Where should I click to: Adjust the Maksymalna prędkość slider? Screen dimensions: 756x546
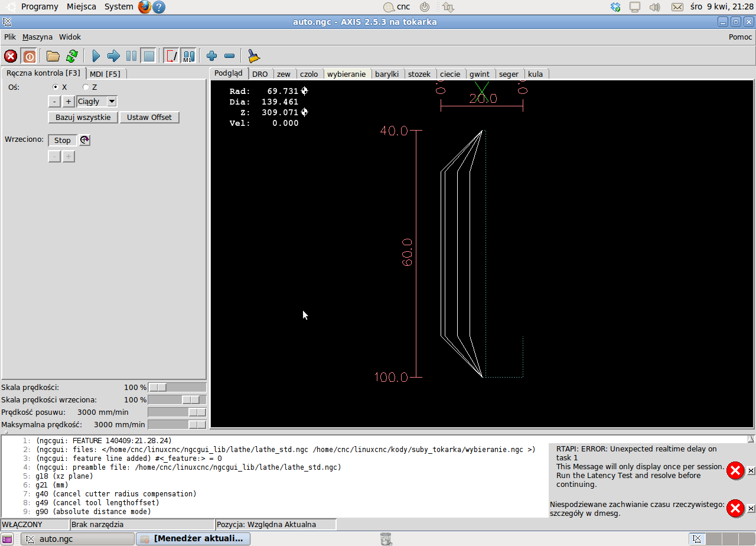coord(177,425)
